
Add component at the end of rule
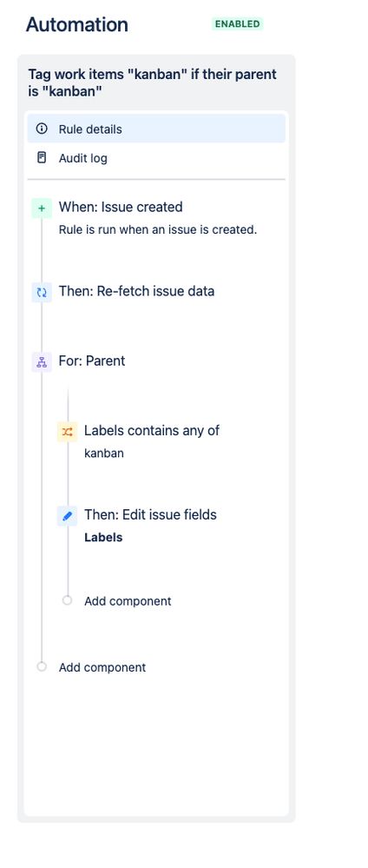[x=102, y=667]
